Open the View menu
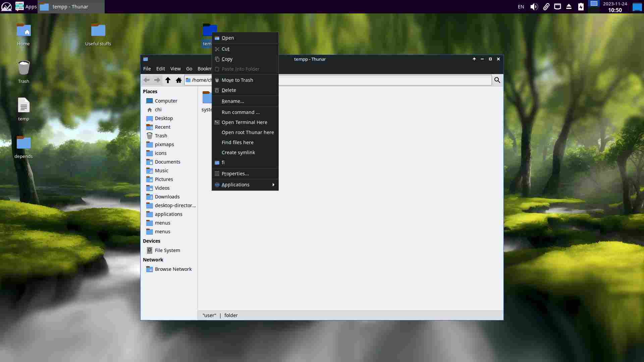The width and height of the screenshot is (644, 362). pyautogui.click(x=175, y=69)
